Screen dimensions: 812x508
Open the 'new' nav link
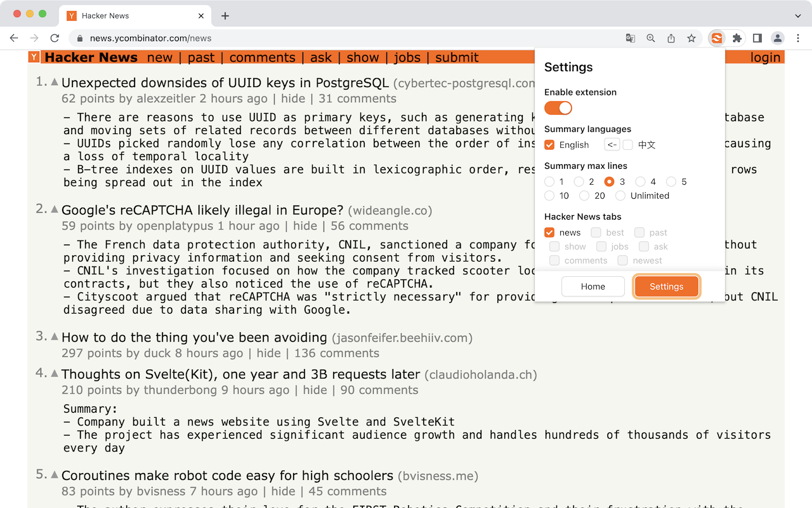(160, 57)
